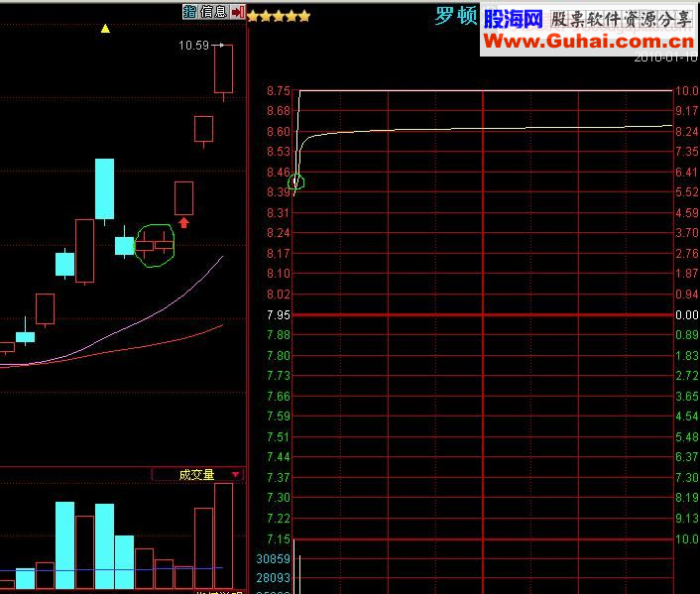Click the 8.68 price axis label

(x=279, y=111)
